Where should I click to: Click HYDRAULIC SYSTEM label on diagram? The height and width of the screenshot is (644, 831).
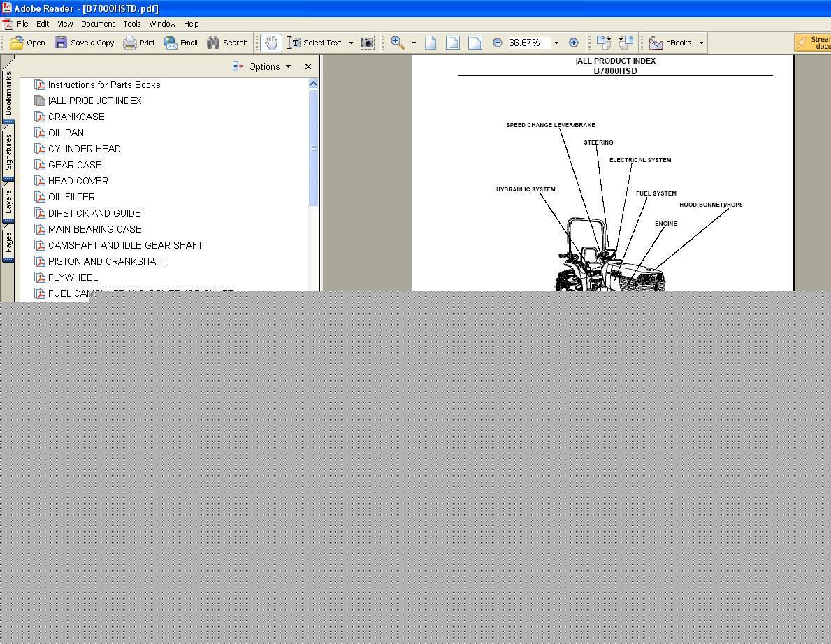(x=526, y=189)
